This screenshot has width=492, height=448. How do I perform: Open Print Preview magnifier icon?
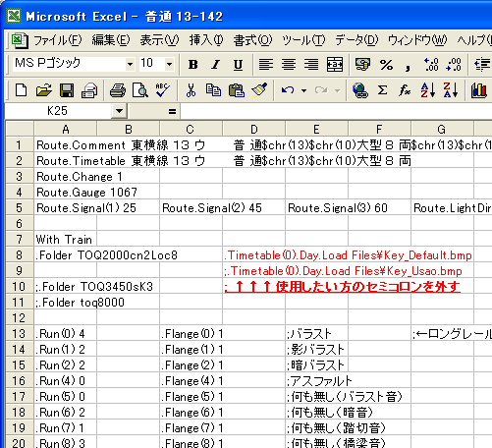click(140, 90)
